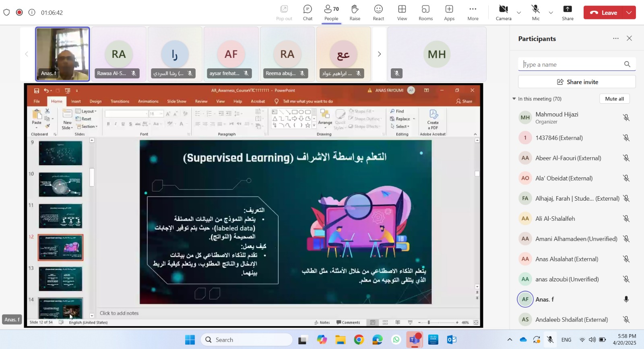This screenshot has height=349, width=644.
Task: Click the Paste icon in Clipboard group
Action: pyautogui.click(x=37, y=115)
